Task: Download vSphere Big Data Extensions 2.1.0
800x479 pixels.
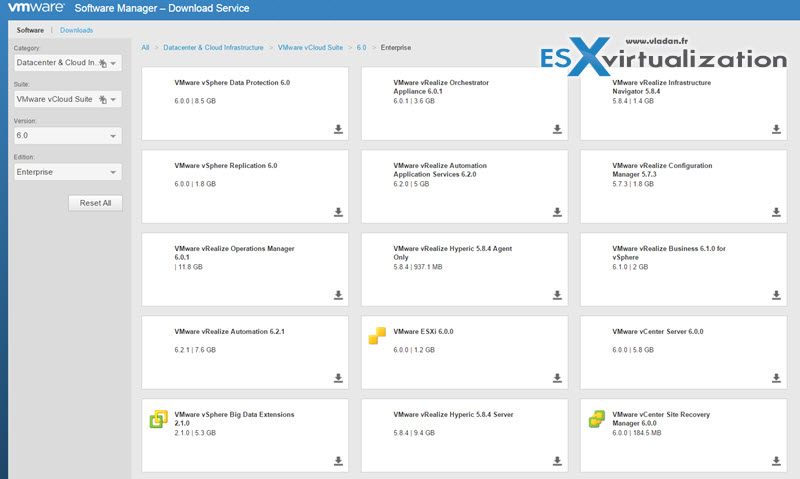Action: pyautogui.click(x=338, y=461)
